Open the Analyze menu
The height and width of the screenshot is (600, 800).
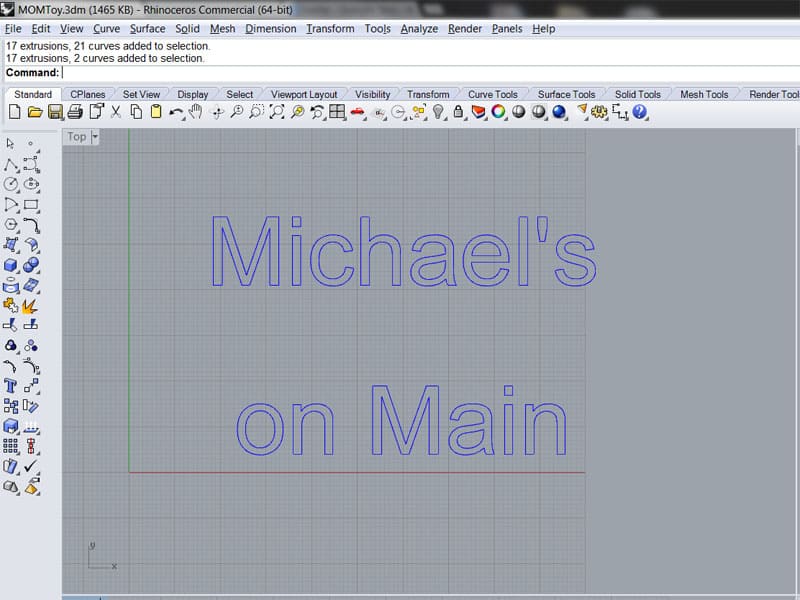pos(418,29)
